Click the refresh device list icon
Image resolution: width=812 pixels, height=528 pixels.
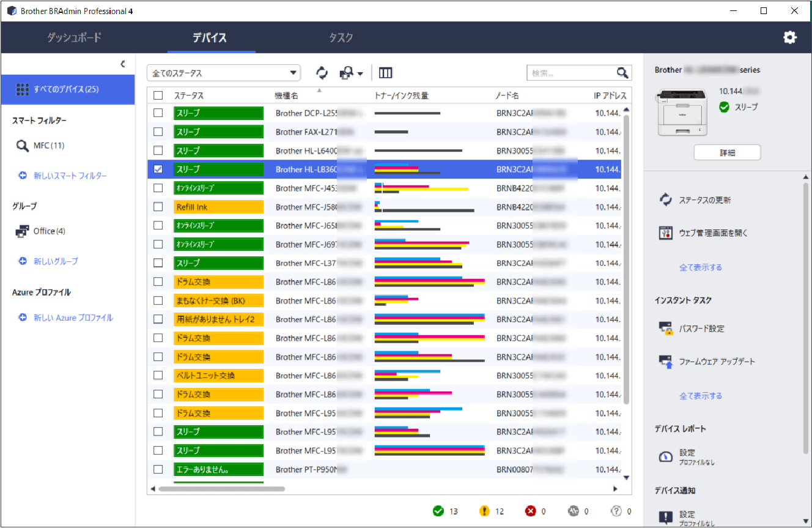pyautogui.click(x=322, y=73)
